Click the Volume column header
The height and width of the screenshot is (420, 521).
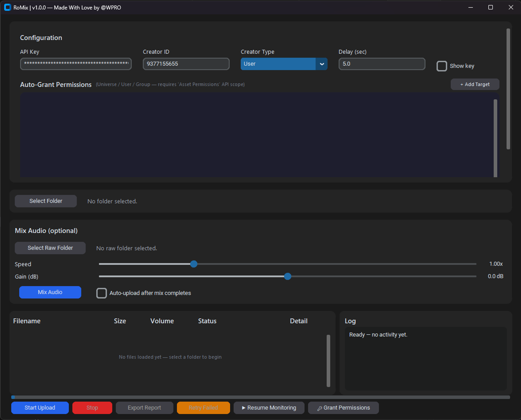coord(162,321)
